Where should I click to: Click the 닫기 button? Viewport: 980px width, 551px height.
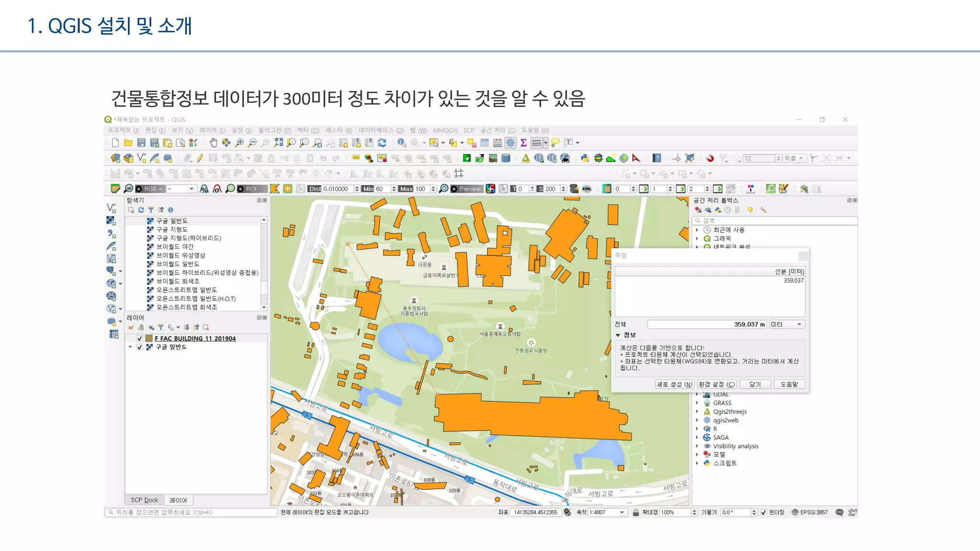[755, 384]
